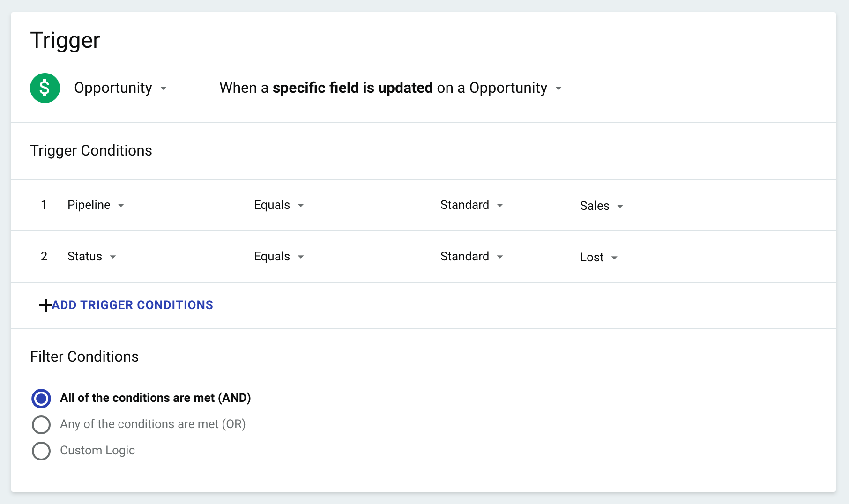Select the AND radio button
The height and width of the screenshot is (504, 849).
point(41,398)
